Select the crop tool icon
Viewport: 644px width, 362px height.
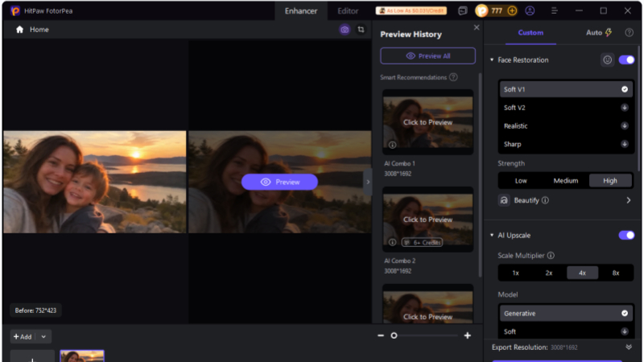[361, 30]
